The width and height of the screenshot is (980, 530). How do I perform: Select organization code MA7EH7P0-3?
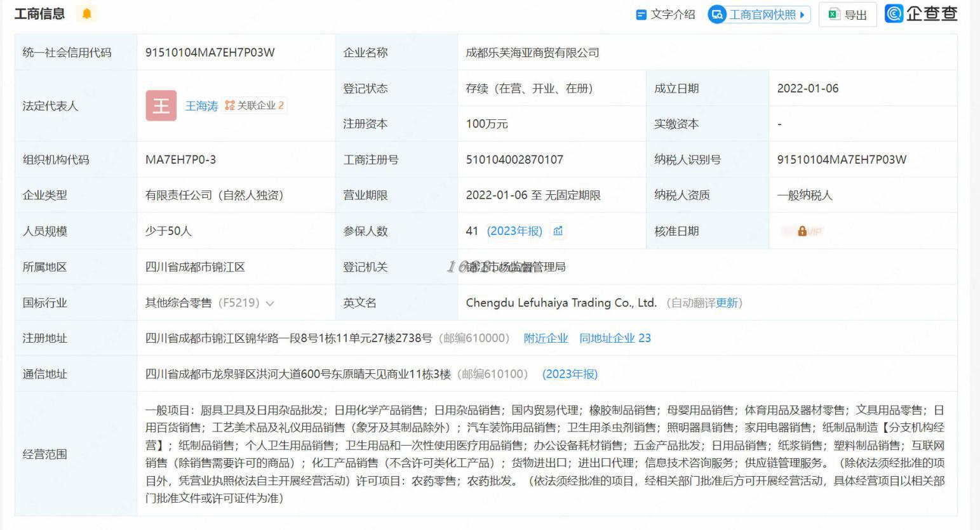click(180, 159)
